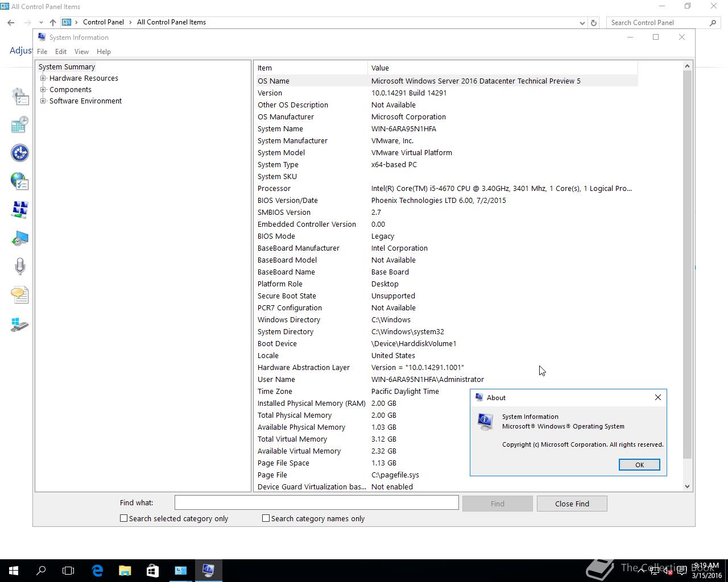Click the microphone icon in Control Panel
Screen dimensions: 728x582
20,267
